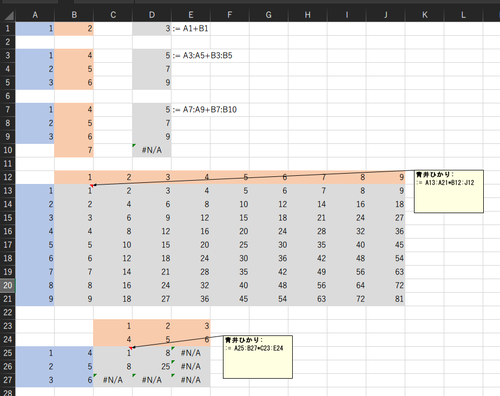The width and height of the screenshot is (500, 396).
Task: Select column header K
Action: tap(425, 15)
